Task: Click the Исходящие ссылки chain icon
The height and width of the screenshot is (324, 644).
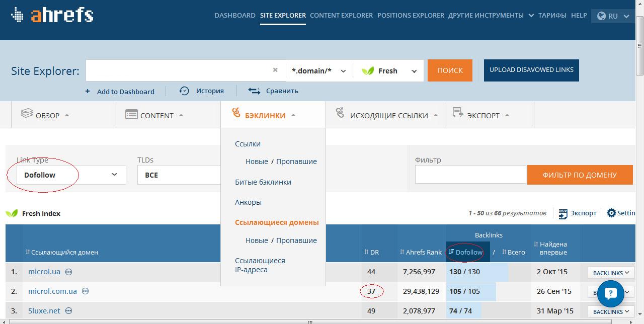Action: click(341, 112)
